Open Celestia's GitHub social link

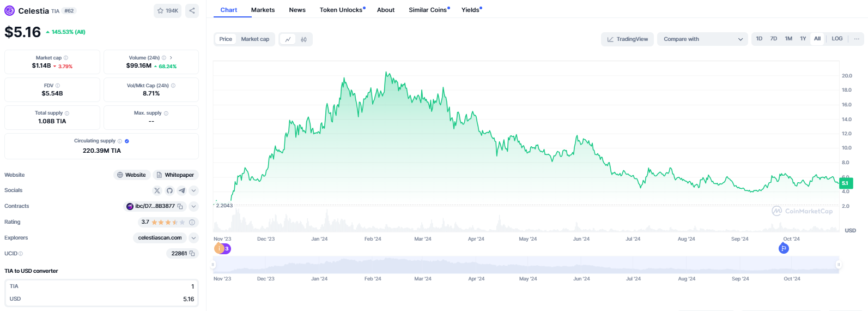click(169, 190)
